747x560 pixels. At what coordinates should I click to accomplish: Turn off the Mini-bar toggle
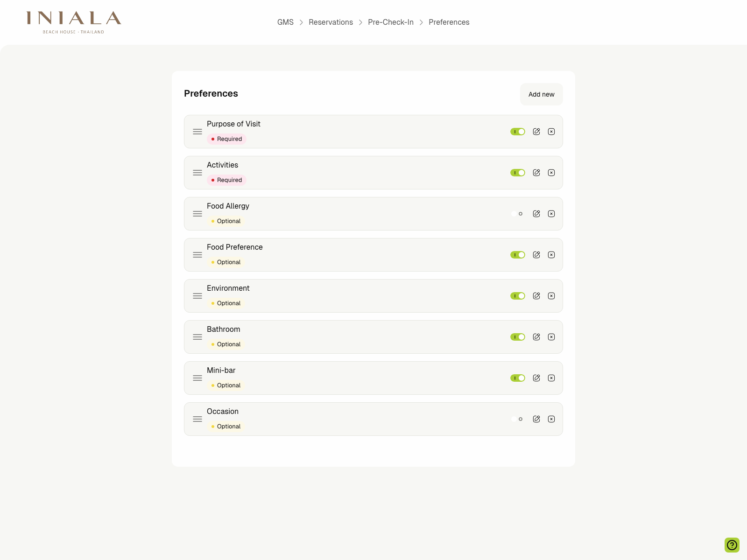(518, 378)
